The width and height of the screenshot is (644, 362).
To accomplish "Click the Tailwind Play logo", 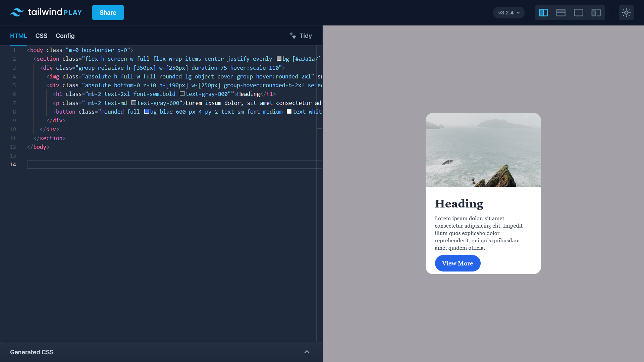I will point(46,12).
